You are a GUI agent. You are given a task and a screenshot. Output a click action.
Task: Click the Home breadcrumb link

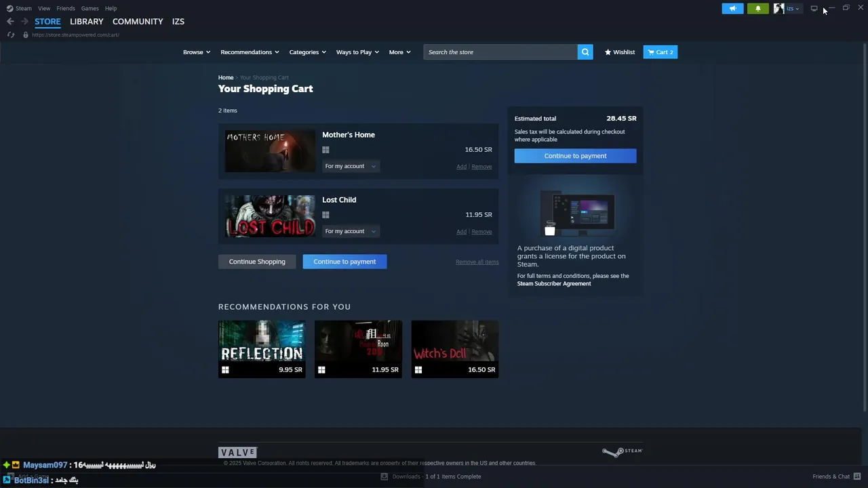pos(226,77)
